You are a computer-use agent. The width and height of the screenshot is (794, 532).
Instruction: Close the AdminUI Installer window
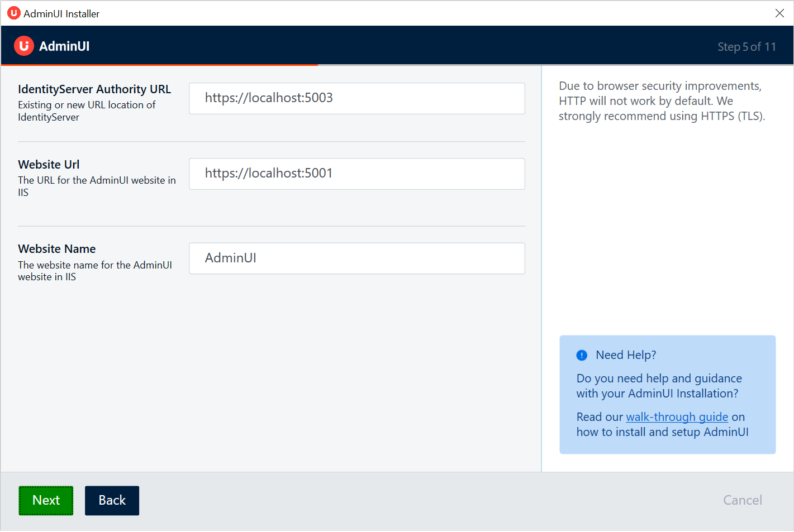pos(780,13)
